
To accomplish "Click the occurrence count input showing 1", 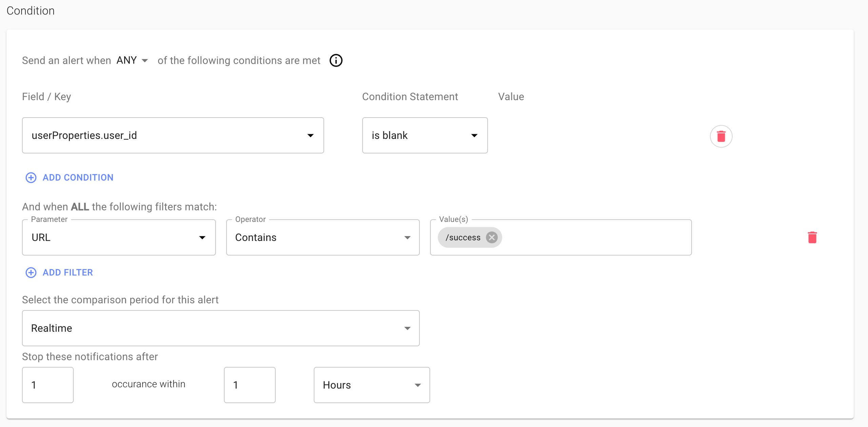I will coord(47,385).
